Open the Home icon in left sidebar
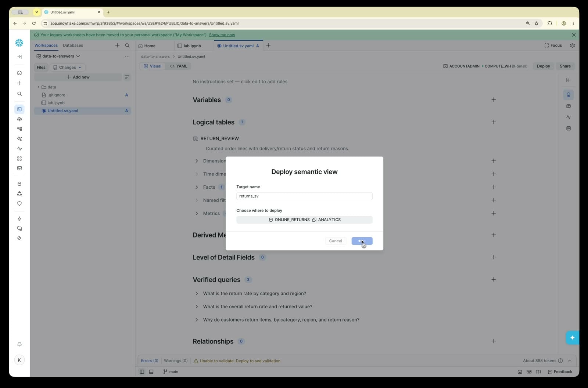 click(x=19, y=73)
